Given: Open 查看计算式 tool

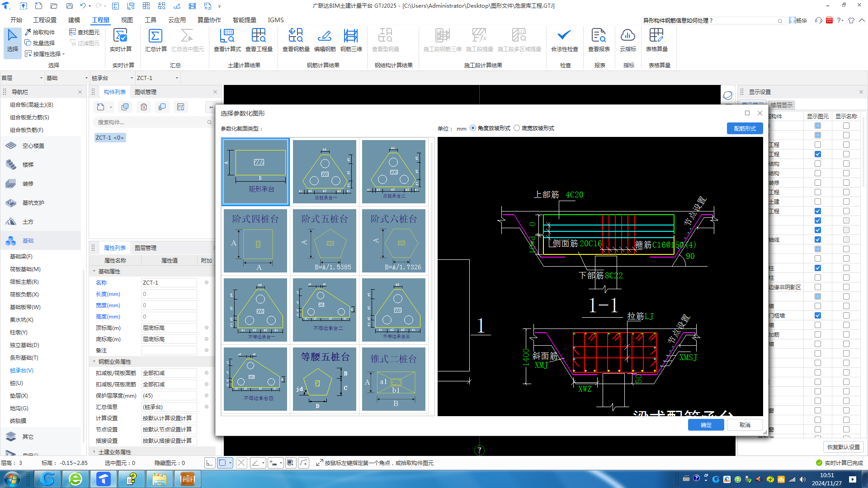Looking at the screenshot, I should pos(227,40).
